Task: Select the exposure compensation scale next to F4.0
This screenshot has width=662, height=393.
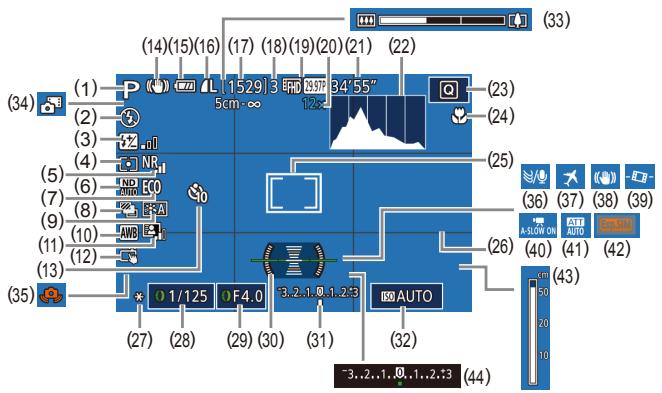Action: 319,293
